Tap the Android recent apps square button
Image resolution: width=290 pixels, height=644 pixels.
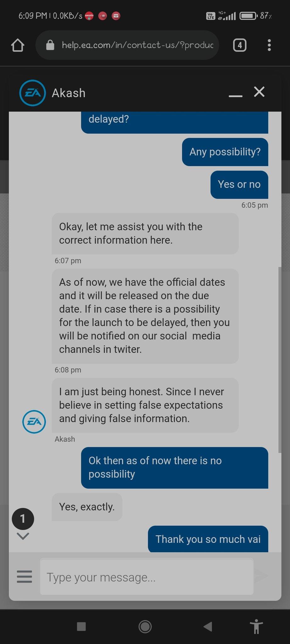point(81,627)
